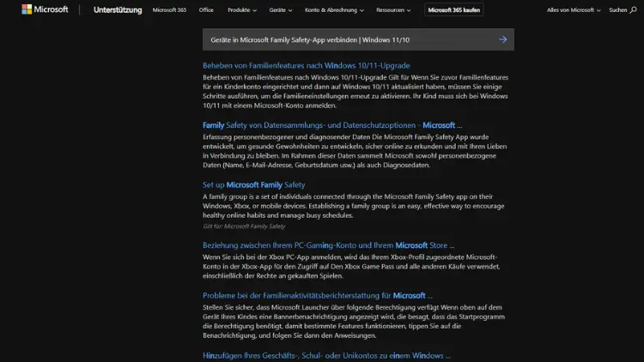This screenshot has height=362, width=644.
Task: Open Probleme bei Familienaktivitätsberichterstattung result
Action: tap(317, 295)
